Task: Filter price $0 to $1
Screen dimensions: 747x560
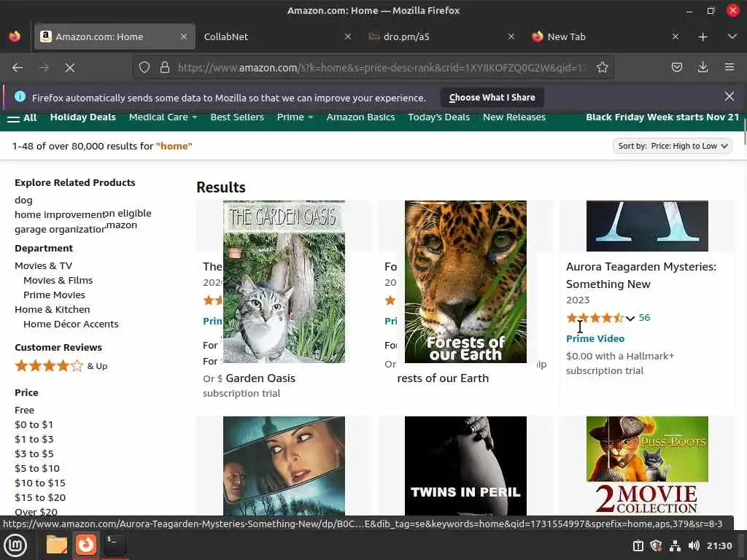Action: [34, 425]
